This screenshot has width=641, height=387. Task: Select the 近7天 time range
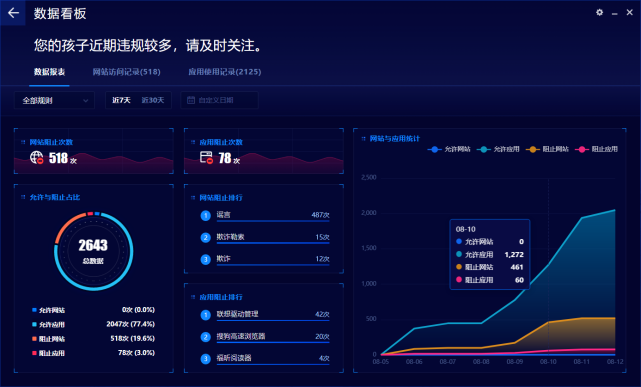(x=121, y=100)
